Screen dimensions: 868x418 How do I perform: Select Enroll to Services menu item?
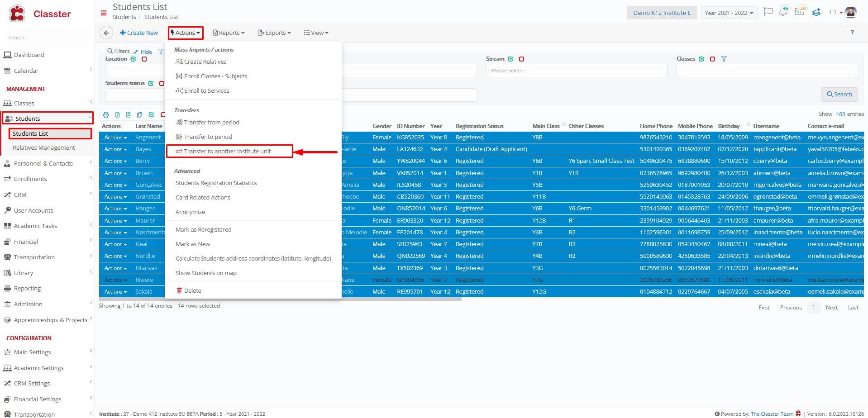(x=202, y=91)
